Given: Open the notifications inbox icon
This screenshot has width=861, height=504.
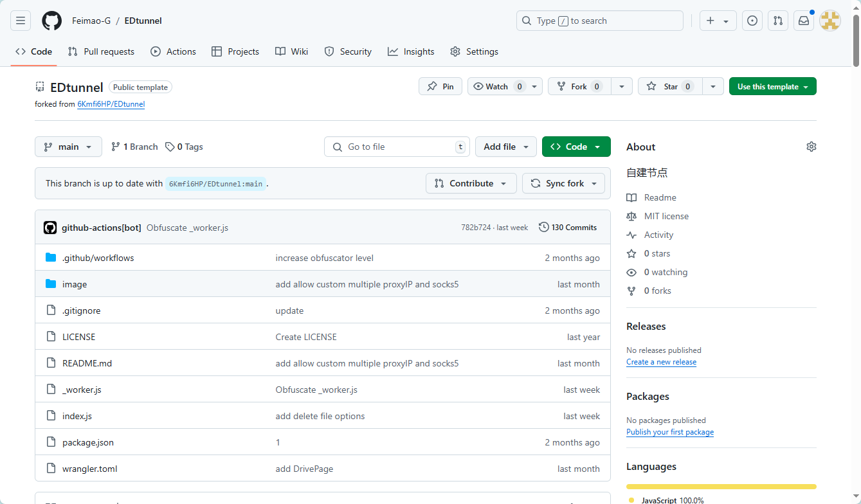Looking at the screenshot, I should (804, 21).
